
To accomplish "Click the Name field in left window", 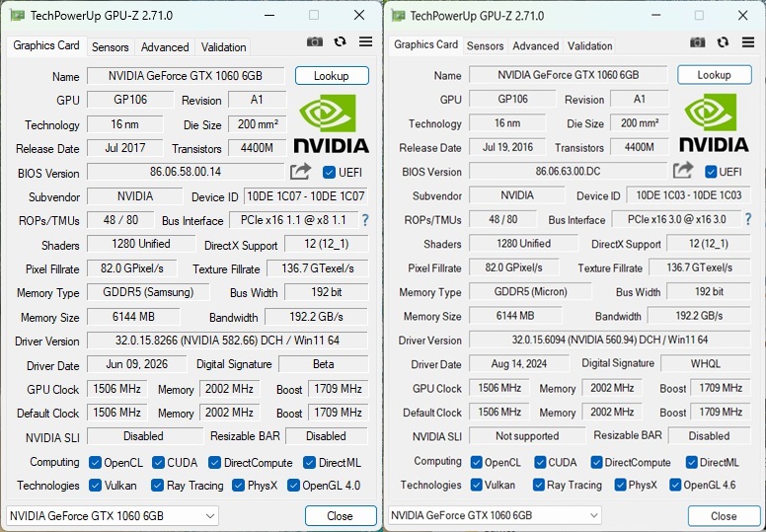I will pos(186,76).
